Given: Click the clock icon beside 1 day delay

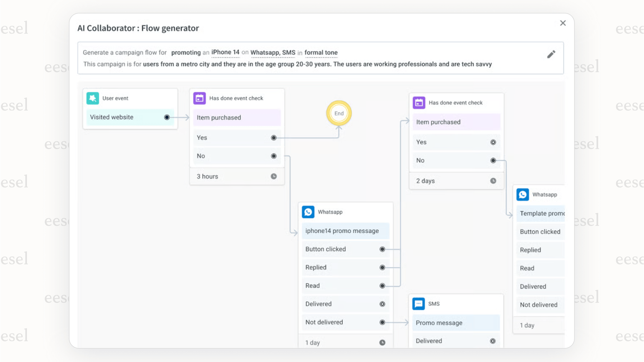Looking at the screenshot, I should point(382,342).
